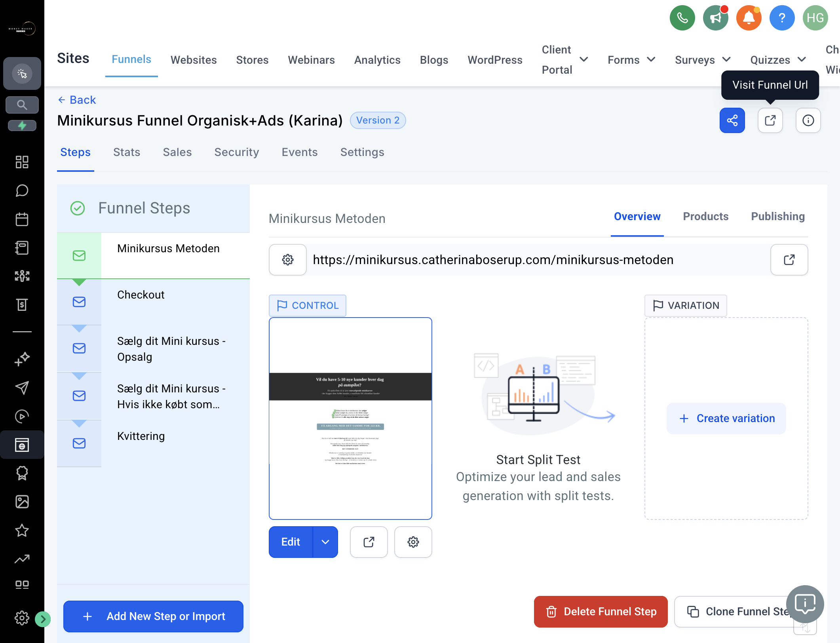The image size is (840, 643).
Task: Open the HG user avatar menu
Action: tap(815, 18)
